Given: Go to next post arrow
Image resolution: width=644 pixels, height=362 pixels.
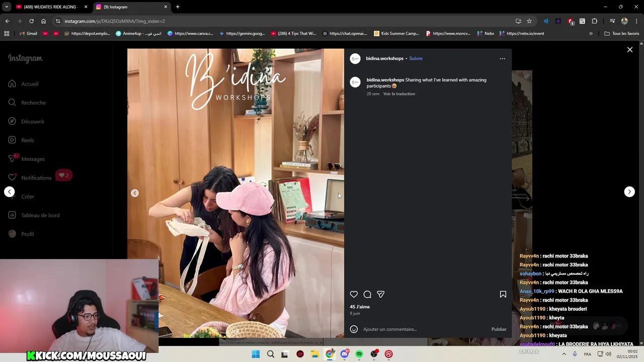Looking at the screenshot, I should [629, 192].
